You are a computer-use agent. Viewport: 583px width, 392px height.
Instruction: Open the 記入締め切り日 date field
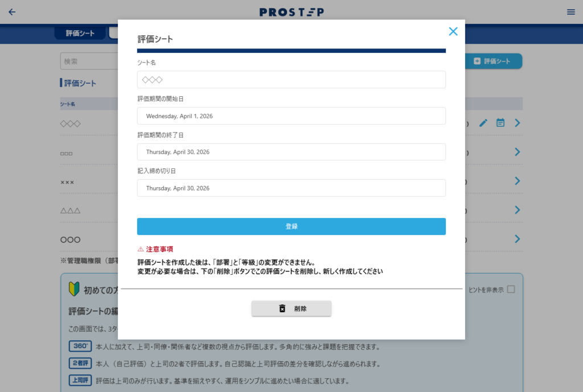pyautogui.click(x=291, y=188)
